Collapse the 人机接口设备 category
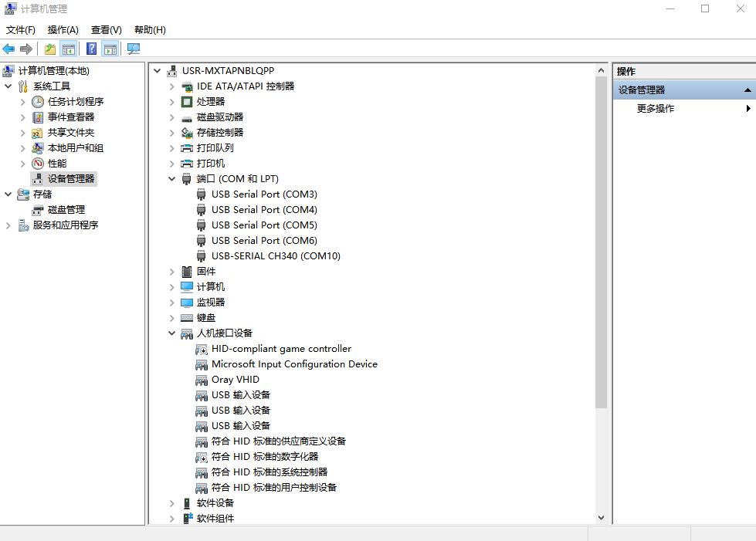This screenshot has height=541, width=756. [x=171, y=333]
